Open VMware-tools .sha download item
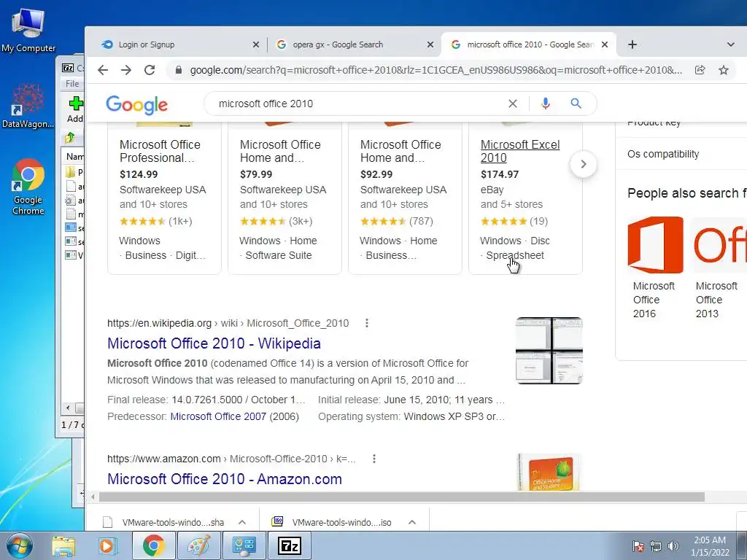The height and width of the screenshot is (560, 747). 164,522
